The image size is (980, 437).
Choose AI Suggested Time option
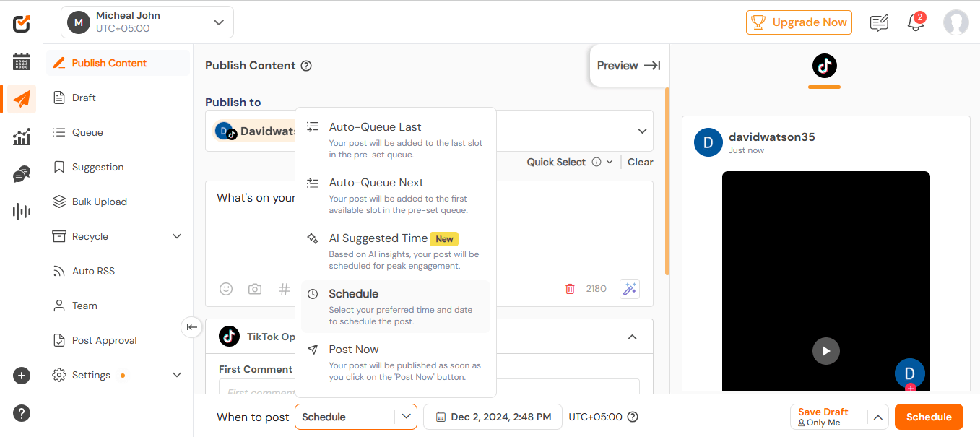pos(396,251)
